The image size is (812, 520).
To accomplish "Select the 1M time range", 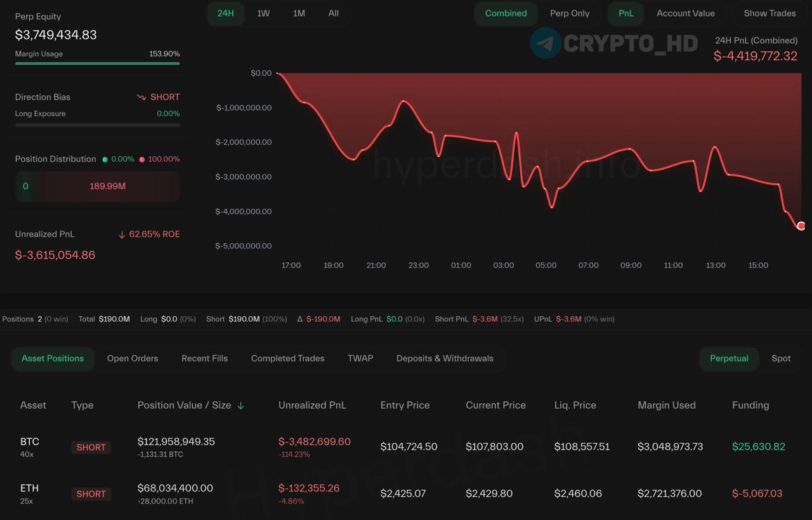I will pyautogui.click(x=299, y=13).
